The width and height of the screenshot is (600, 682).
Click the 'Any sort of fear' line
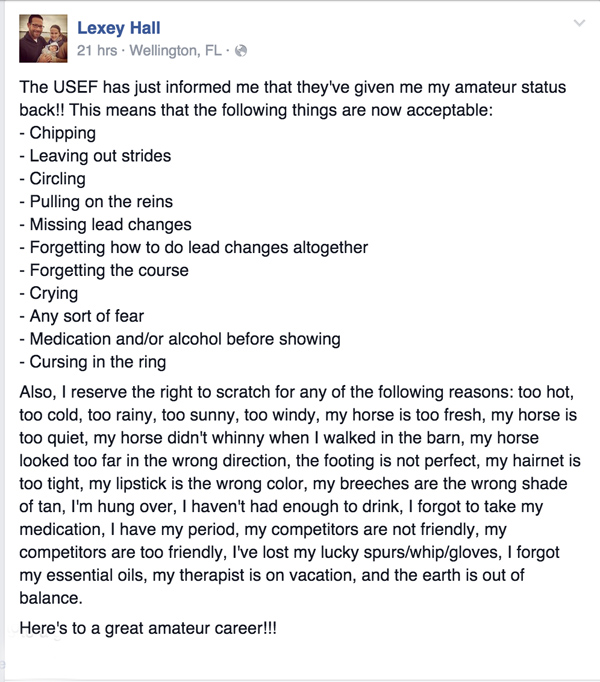pos(81,316)
